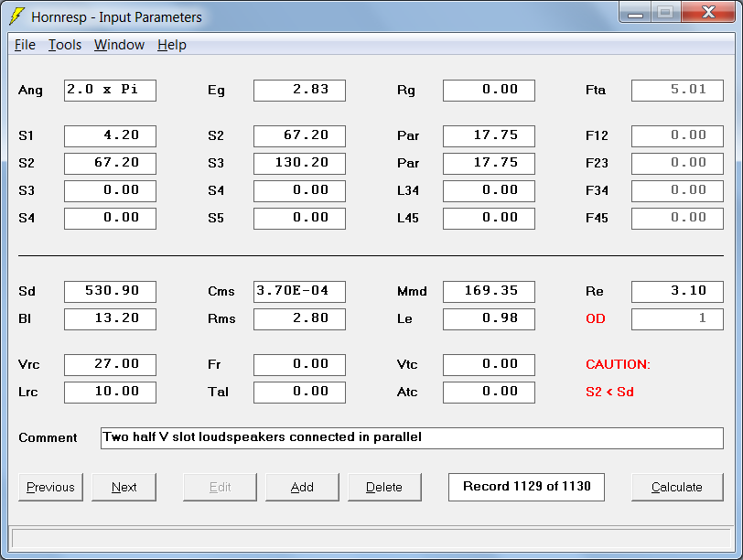Click the Vtc input field
The image size is (743, 560).
point(489,365)
